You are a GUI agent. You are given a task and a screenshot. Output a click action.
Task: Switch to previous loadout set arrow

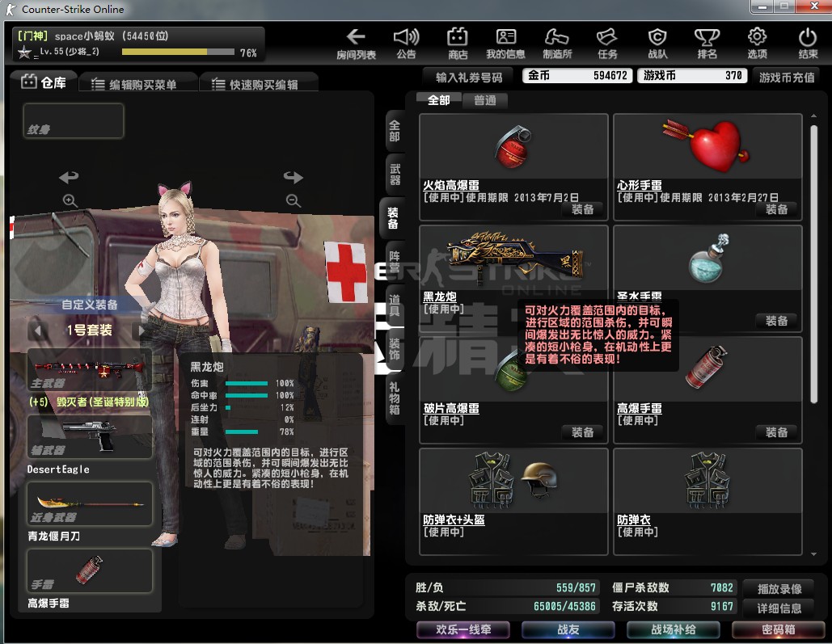pos(38,330)
